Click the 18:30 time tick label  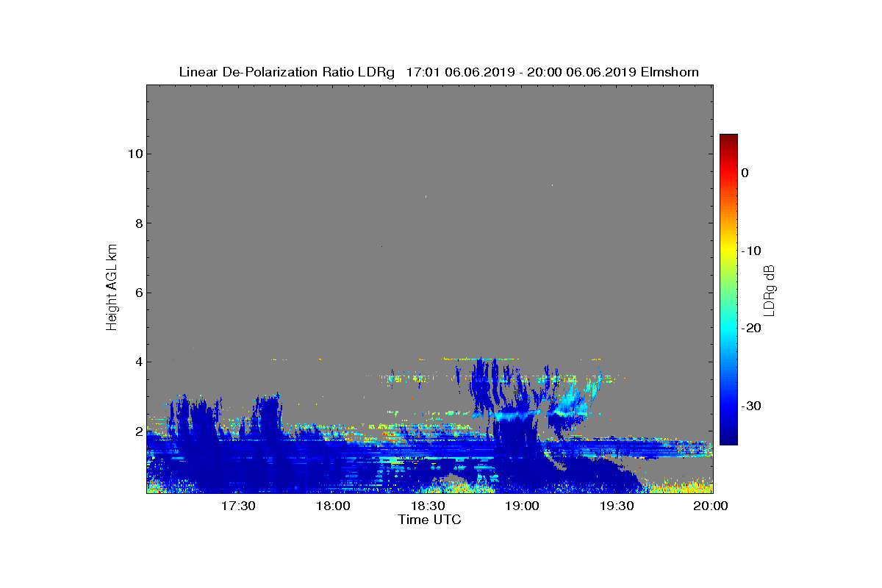click(x=428, y=506)
